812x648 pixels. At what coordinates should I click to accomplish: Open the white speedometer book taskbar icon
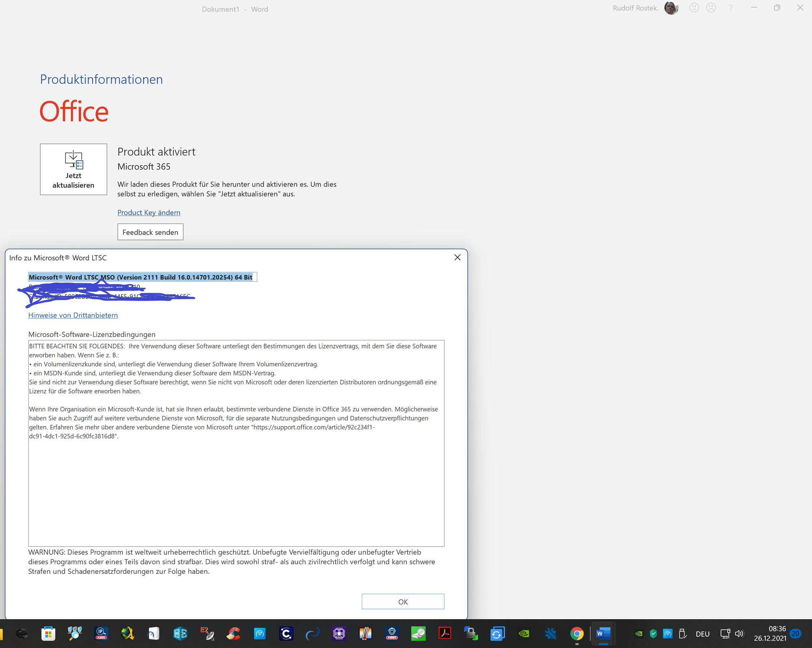click(x=154, y=634)
